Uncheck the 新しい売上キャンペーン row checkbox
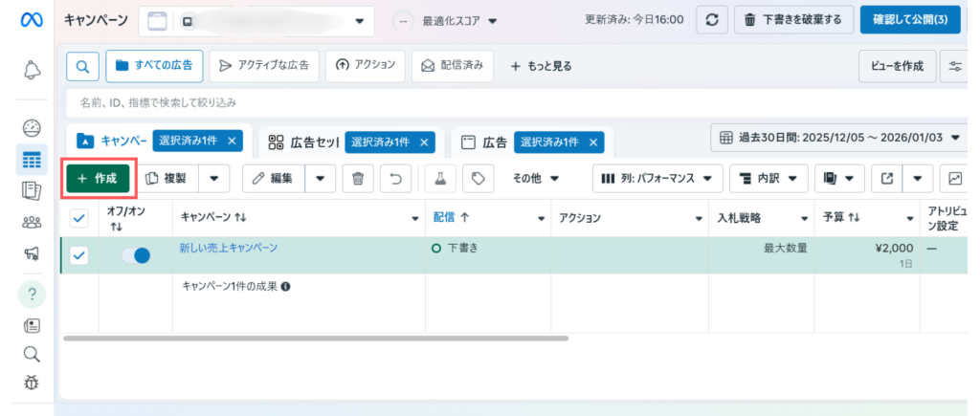 click(79, 254)
